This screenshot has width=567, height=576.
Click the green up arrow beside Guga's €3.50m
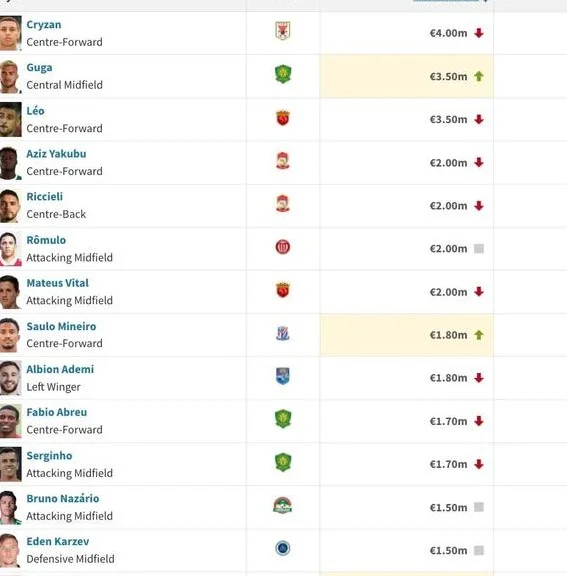click(478, 76)
